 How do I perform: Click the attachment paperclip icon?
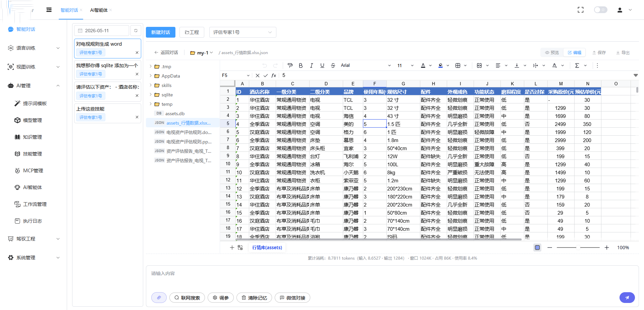point(159,298)
